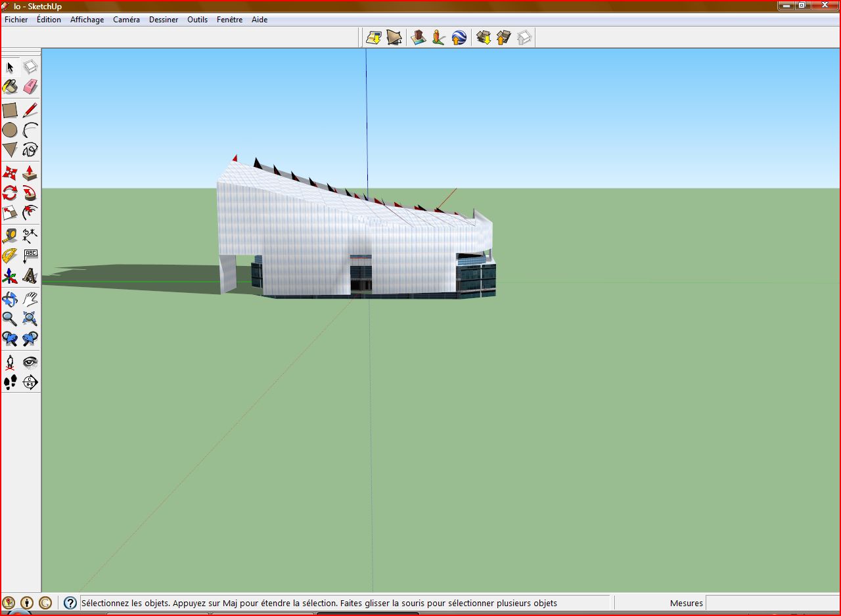Screen dimensions: 841x616
Task: Click the help question mark in status bar
Action: (x=70, y=603)
